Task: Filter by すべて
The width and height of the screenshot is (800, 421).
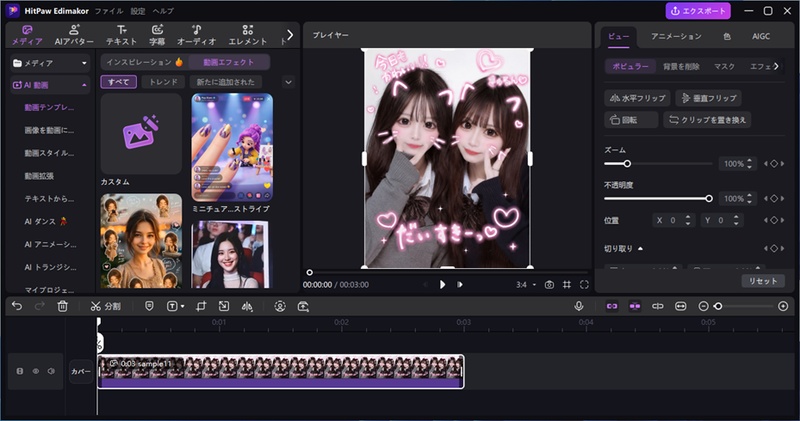Action: coord(118,82)
